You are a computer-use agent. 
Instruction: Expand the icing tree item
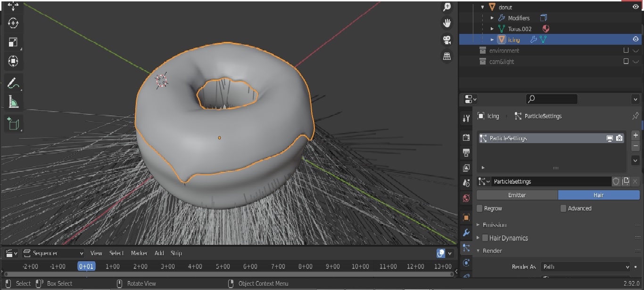click(492, 40)
